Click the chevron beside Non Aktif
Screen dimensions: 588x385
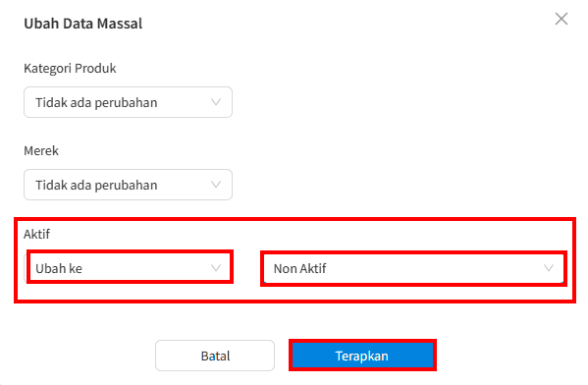(549, 268)
